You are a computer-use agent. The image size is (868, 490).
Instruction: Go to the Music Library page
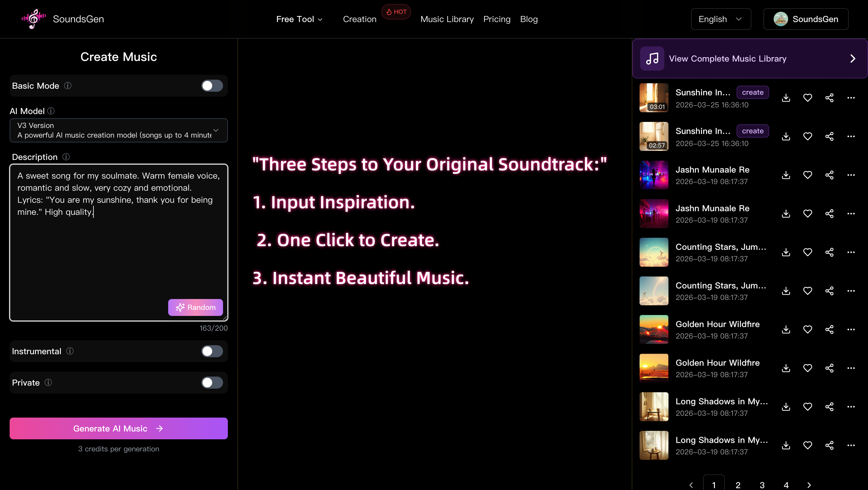pyautogui.click(x=447, y=19)
